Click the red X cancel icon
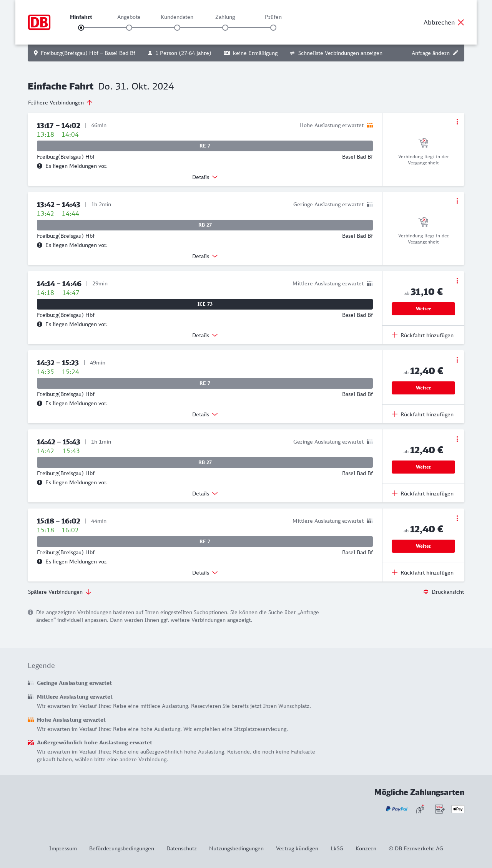The width and height of the screenshot is (492, 868). coord(461,22)
